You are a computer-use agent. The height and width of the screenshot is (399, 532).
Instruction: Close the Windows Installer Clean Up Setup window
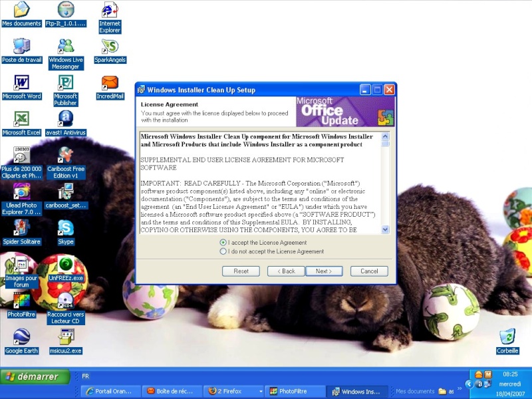pos(389,90)
